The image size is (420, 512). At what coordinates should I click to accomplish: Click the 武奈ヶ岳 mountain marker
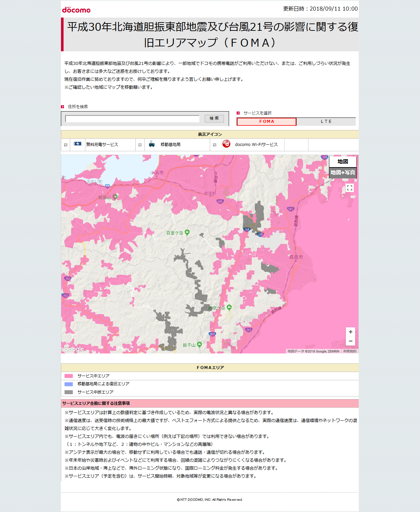(x=229, y=307)
